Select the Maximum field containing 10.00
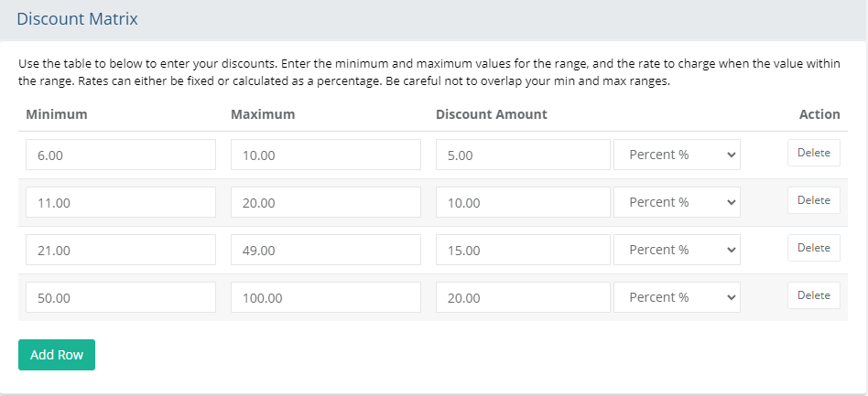This screenshot has height=396, width=868. tap(326, 155)
